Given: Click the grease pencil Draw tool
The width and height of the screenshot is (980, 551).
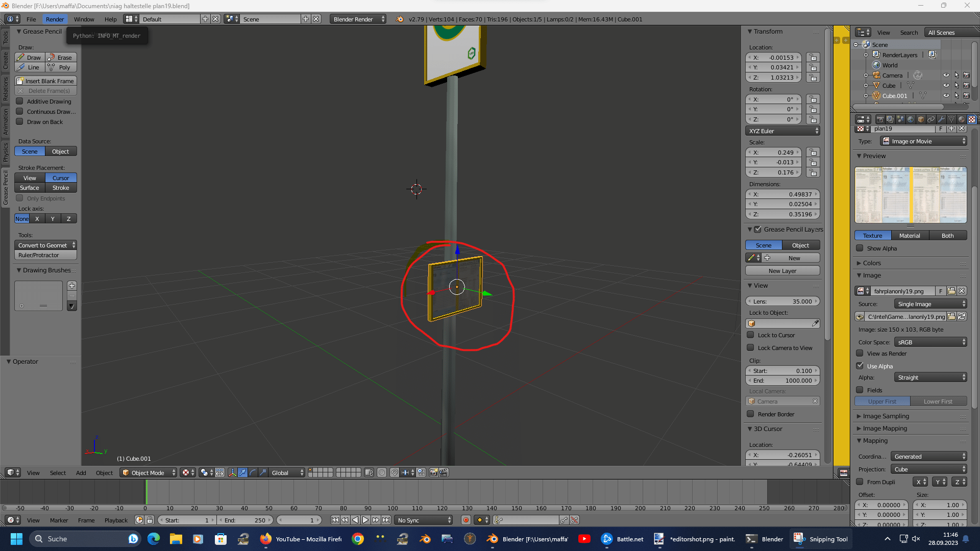Looking at the screenshot, I should pos(30,58).
